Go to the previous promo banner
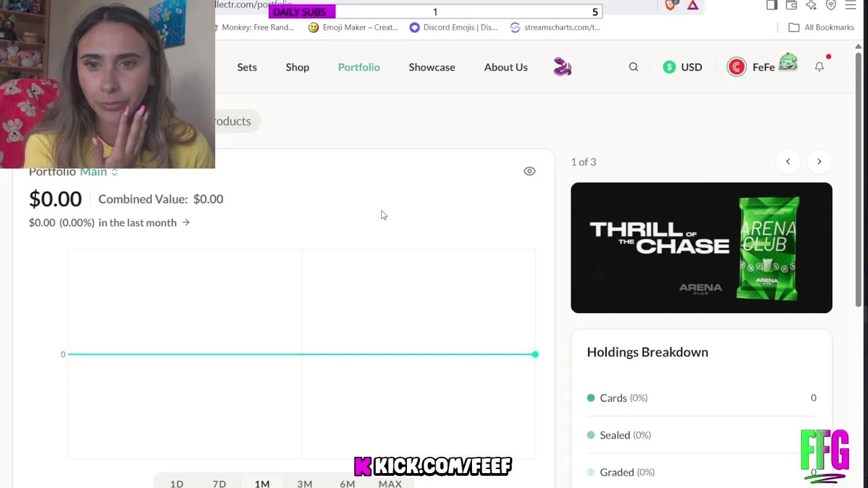Image resolution: width=868 pixels, height=488 pixels. tap(788, 162)
